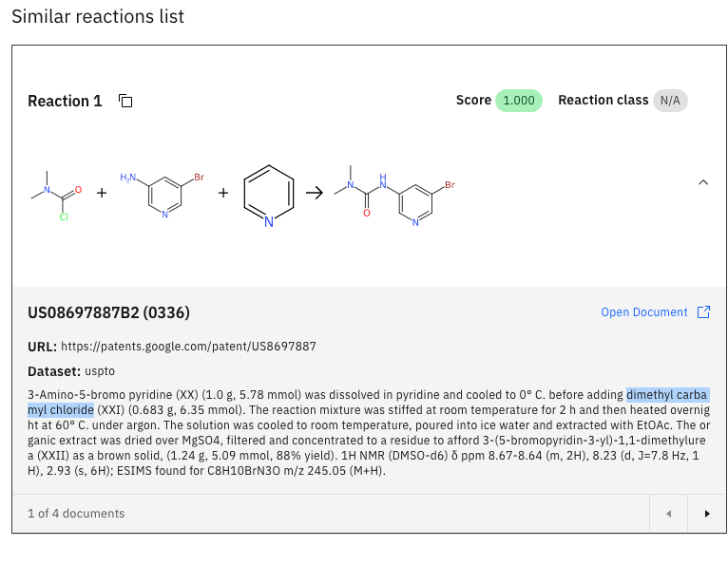Click the reaction arrow symbol
Viewport: 728px width, 565px height.
pyautogui.click(x=314, y=192)
